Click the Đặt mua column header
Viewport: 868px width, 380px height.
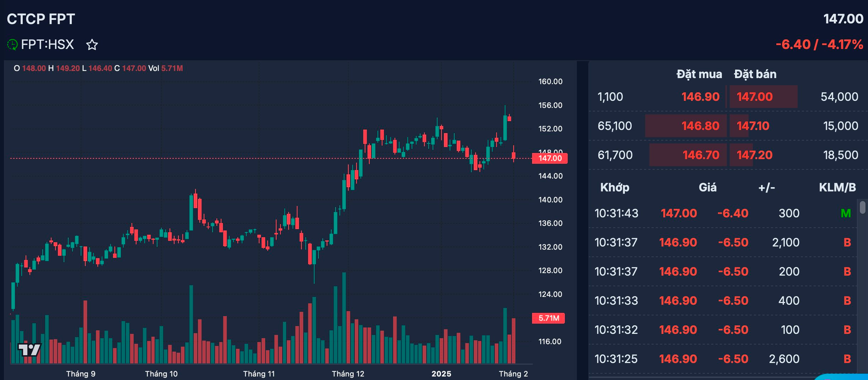point(699,74)
